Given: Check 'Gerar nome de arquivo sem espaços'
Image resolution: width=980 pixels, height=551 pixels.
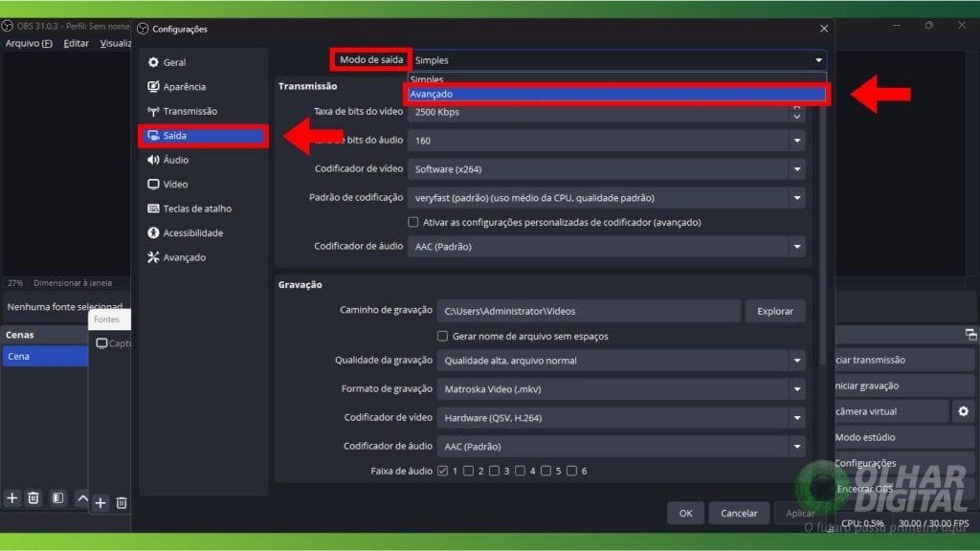Looking at the screenshot, I should tap(442, 334).
